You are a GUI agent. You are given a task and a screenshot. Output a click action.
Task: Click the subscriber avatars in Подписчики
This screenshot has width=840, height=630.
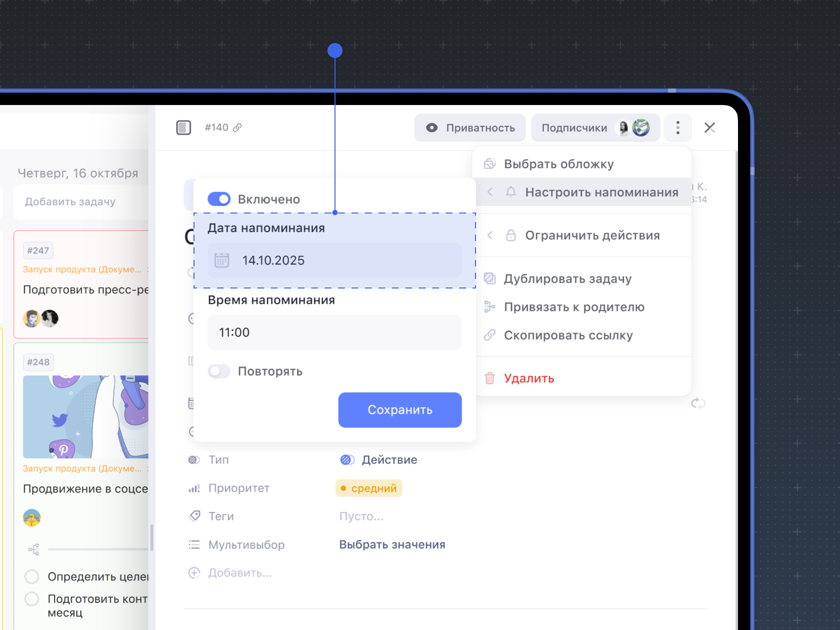click(x=634, y=128)
